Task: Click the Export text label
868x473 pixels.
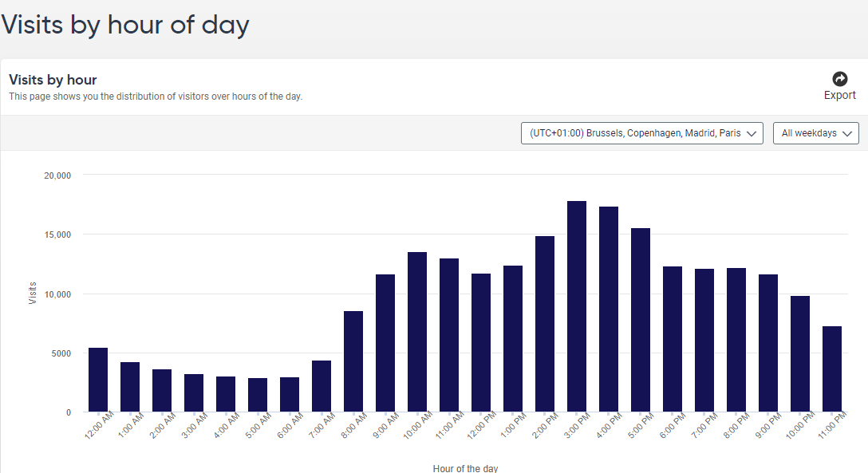Action: coord(839,96)
